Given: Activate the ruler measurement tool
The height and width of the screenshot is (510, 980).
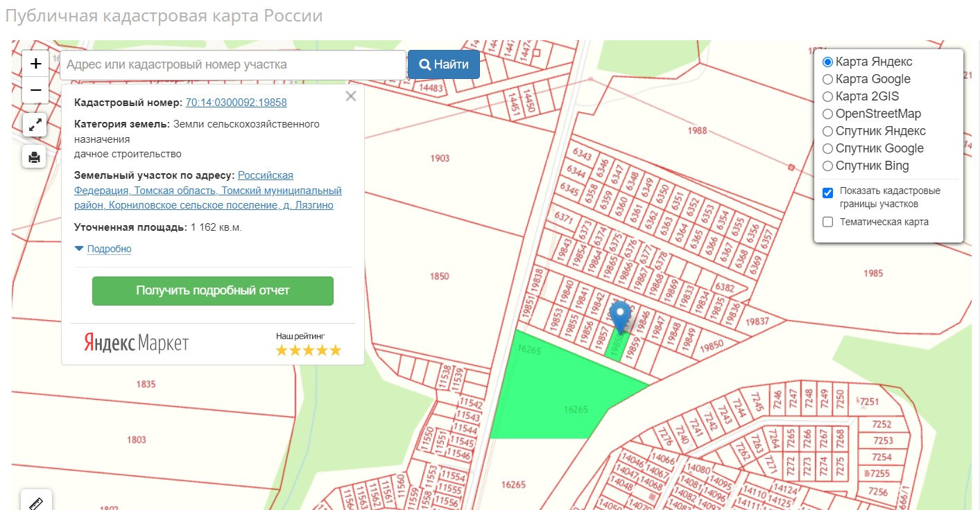Looking at the screenshot, I should click(x=36, y=502).
